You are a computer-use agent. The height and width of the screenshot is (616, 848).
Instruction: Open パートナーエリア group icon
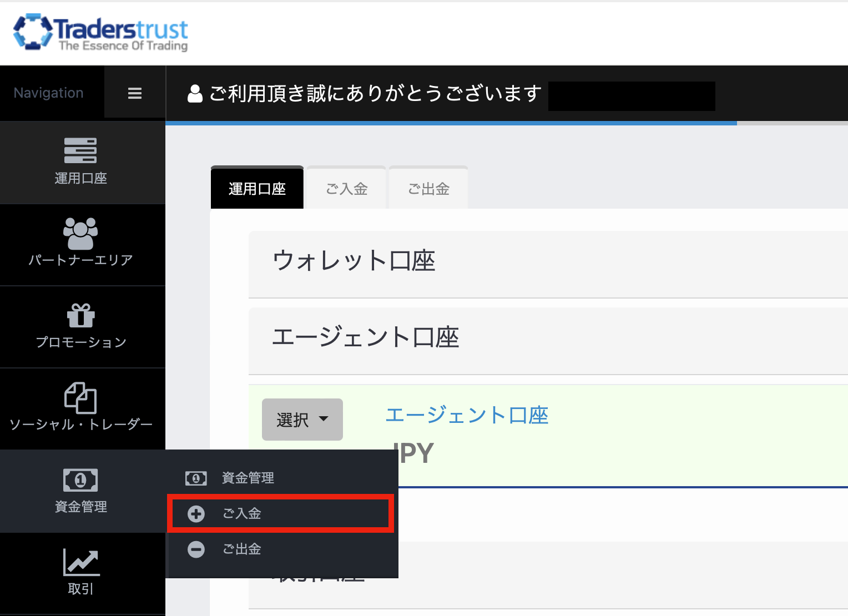coord(80,233)
